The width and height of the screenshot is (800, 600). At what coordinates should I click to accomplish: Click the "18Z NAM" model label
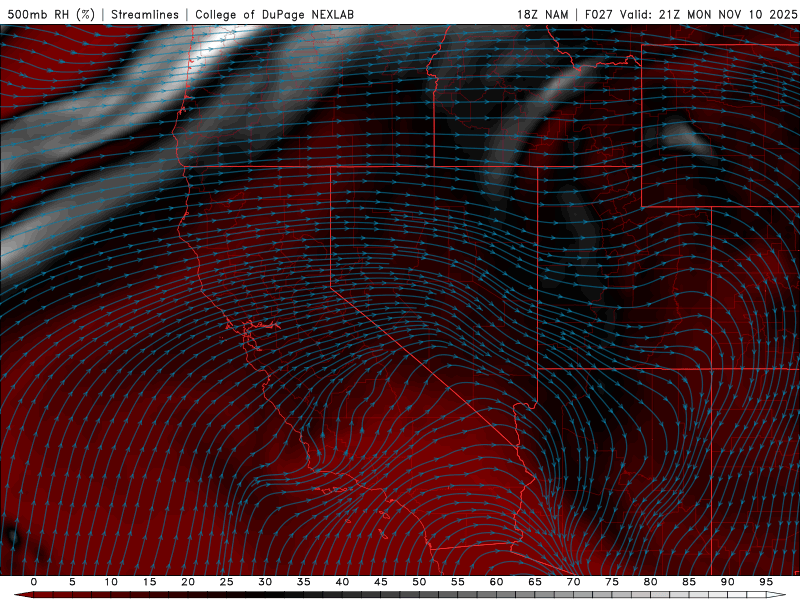(x=543, y=14)
